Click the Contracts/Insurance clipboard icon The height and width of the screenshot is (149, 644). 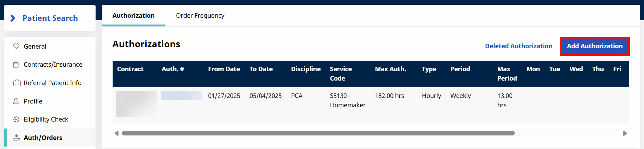coord(16,65)
